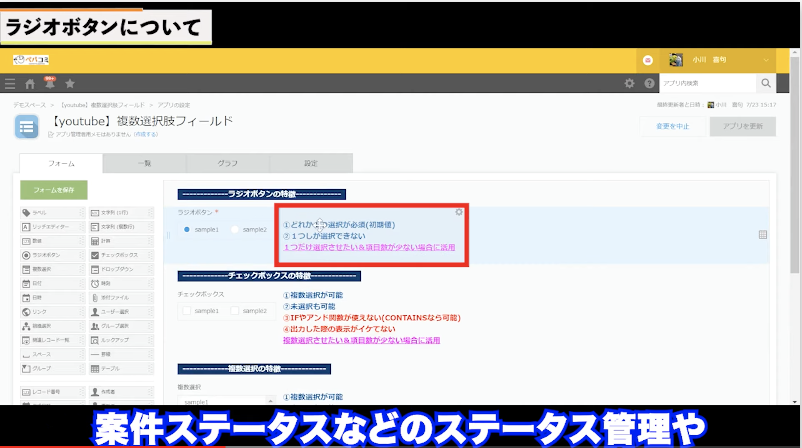The height and width of the screenshot is (448, 802).
Task: Select the sample2 radio button
Action: [236, 230]
